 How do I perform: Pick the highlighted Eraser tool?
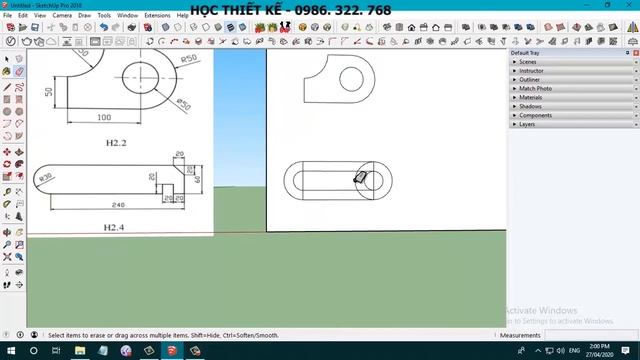point(19,72)
